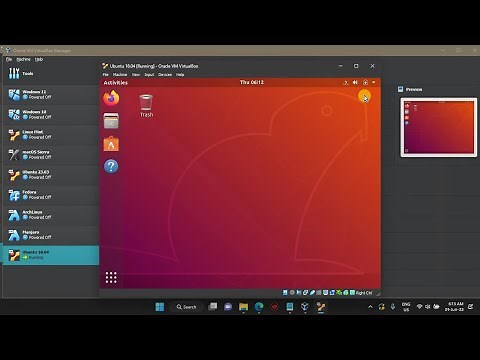480x360 pixels.
Task: Click power icon in Ubuntu top bar
Action: [365, 82]
